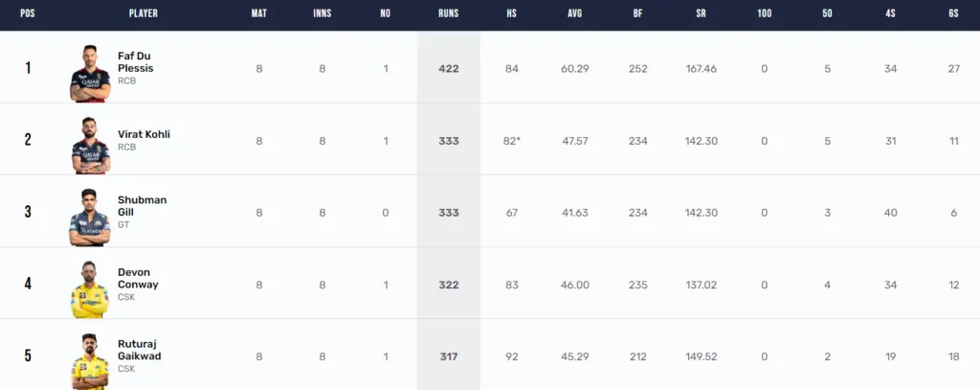Sort by 4S column header
This screenshot has height=390, width=980.
890,13
